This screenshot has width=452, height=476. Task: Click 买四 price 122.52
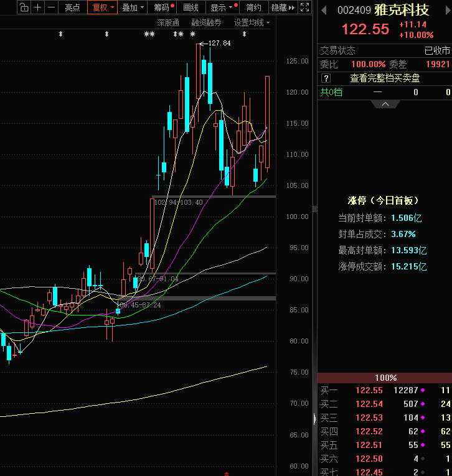(369, 431)
